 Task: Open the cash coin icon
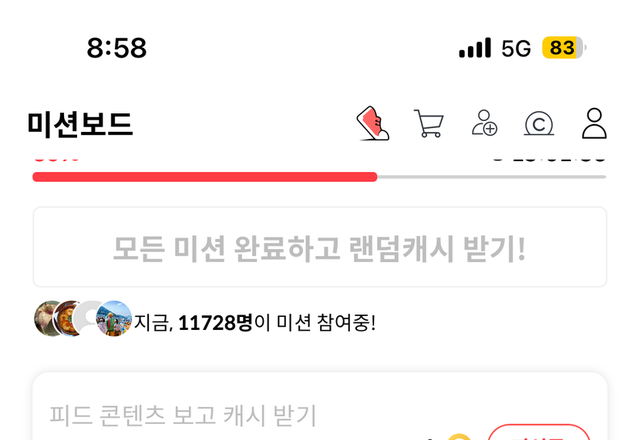[x=539, y=124]
